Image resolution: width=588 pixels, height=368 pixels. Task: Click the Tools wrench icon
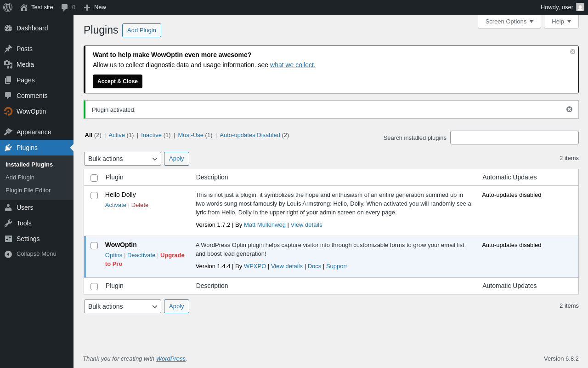point(8,223)
